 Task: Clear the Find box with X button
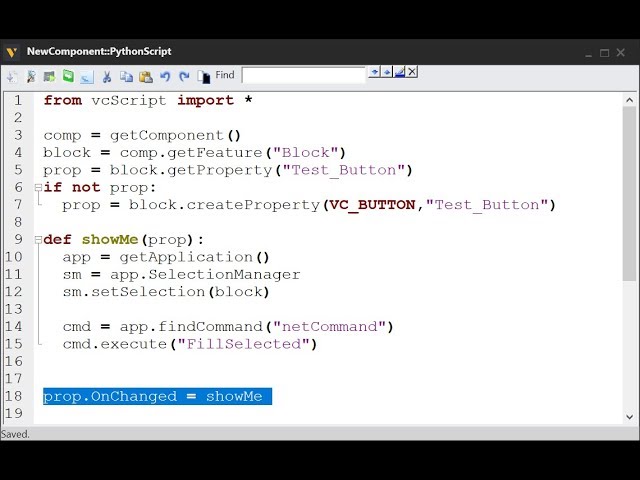pyautogui.click(x=412, y=72)
